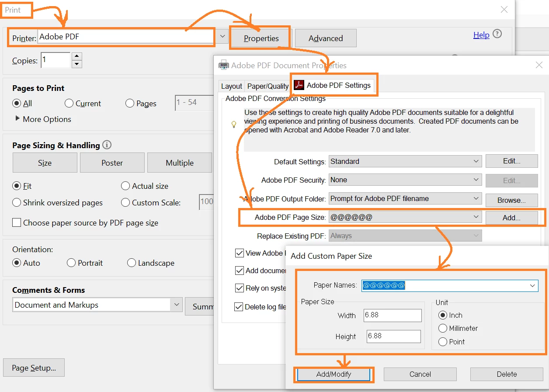Viewport: 549px width, 392px height.
Task: Switch to the Paper/Quality tab
Action: tap(268, 86)
